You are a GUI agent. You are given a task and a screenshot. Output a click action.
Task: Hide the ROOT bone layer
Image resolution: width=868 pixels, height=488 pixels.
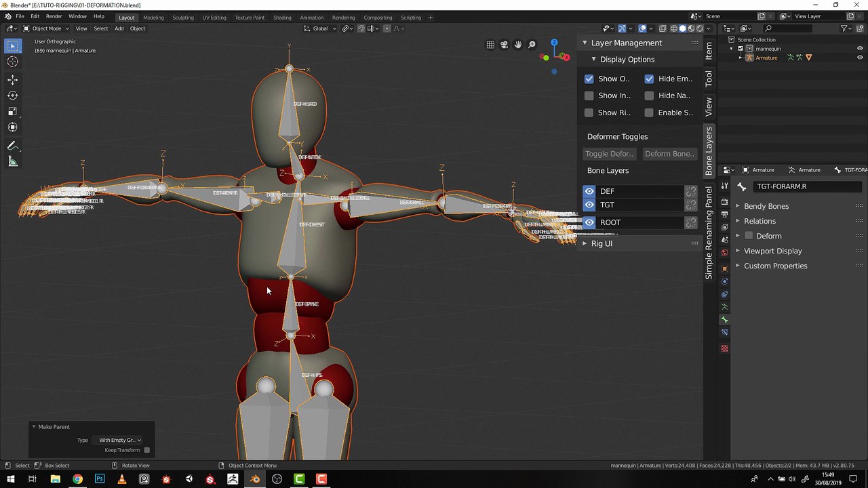click(x=589, y=222)
